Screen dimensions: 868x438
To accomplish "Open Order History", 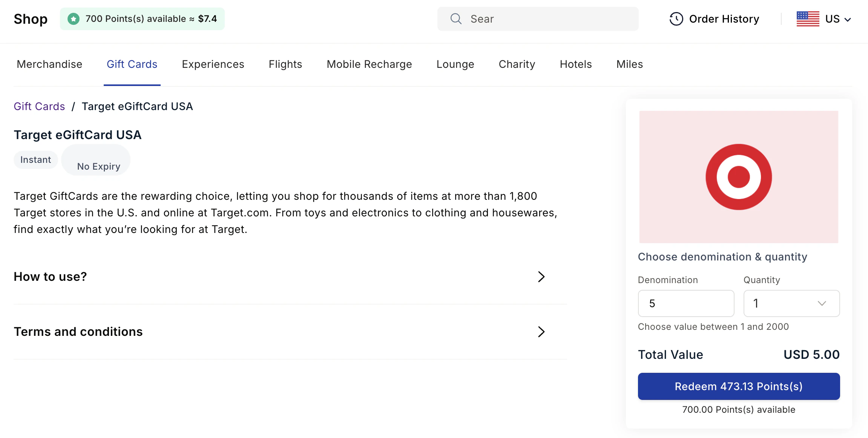I will (714, 19).
